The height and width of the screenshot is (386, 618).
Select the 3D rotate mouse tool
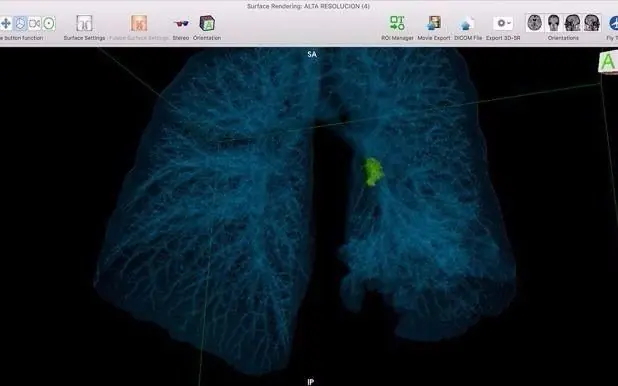(20, 24)
